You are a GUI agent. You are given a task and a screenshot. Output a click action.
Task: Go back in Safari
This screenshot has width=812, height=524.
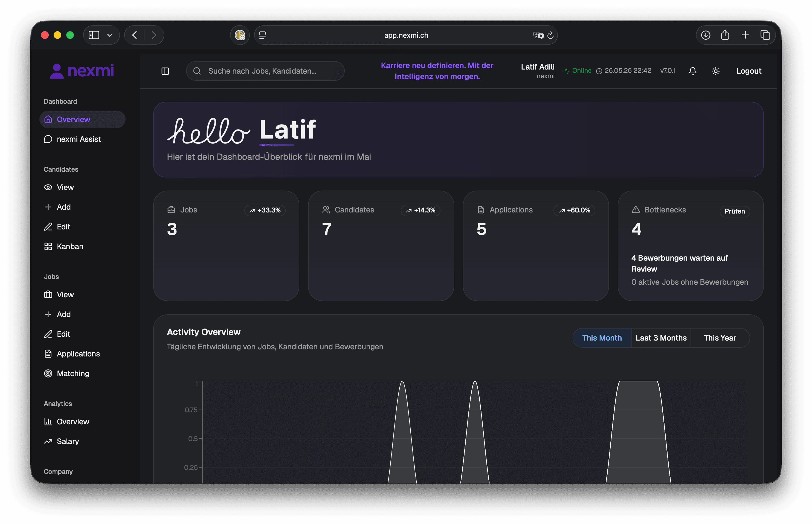pyautogui.click(x=135, y=35)
